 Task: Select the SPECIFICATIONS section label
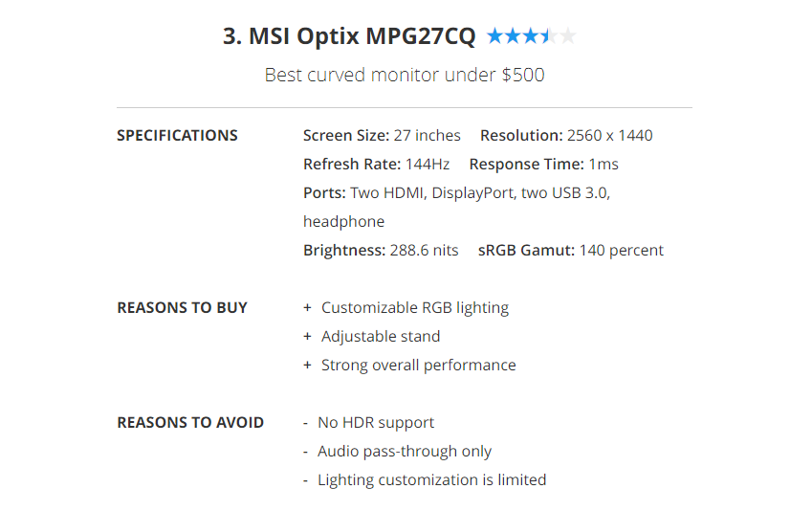click(x=177, y=136)
